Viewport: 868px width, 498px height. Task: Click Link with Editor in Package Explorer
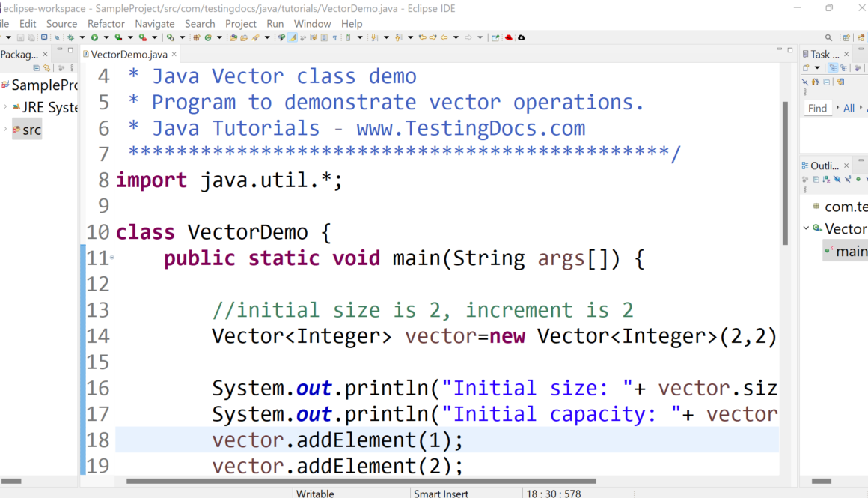(46, 68)
